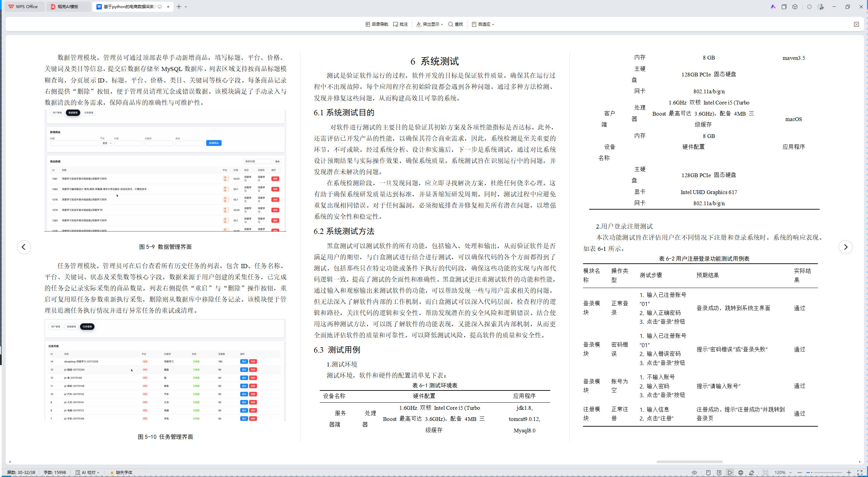Screen dimensions: 868x477
Task: Click the 6.2 系统测试方法 heading
Action: pyautogui.click(x=344, y=231)
